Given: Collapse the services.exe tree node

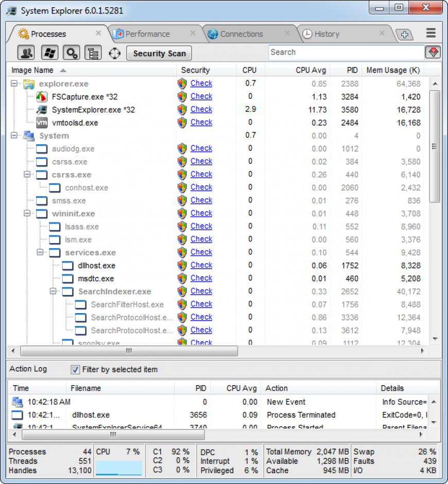Looking at the screenshot, I should [40, 252].
